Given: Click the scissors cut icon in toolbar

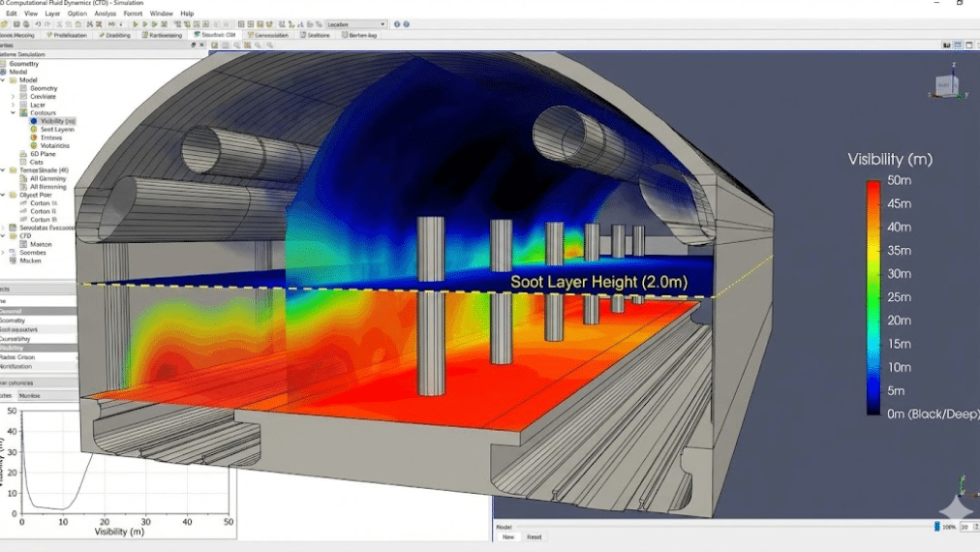Looking at the screenshot, I should 59,24.
